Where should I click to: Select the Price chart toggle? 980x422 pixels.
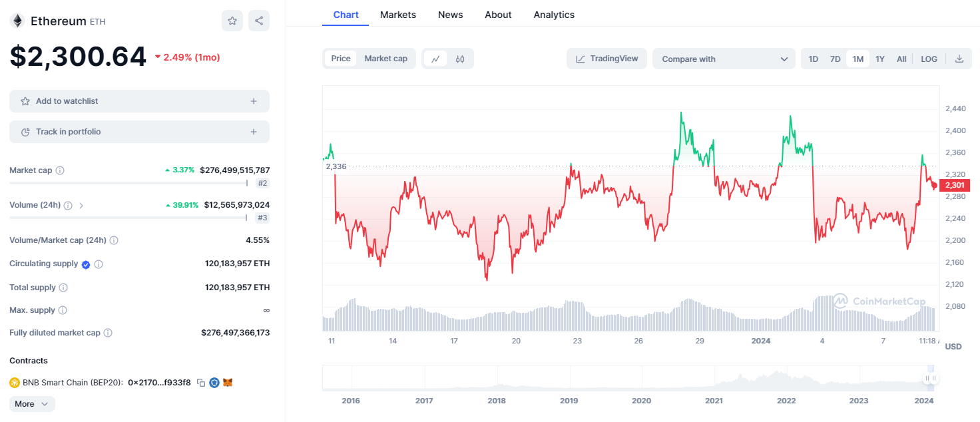[x=341, y=59]
